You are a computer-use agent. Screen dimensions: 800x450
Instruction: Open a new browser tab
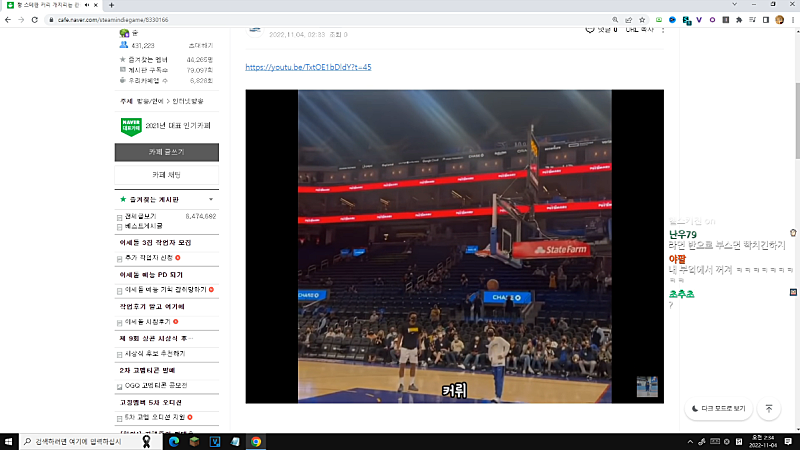point(111,5)
